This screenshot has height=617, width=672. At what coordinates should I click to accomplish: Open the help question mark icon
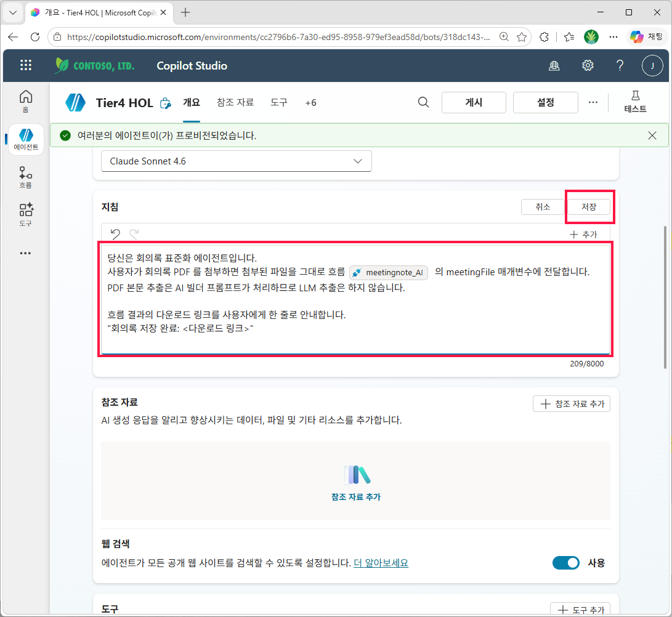point(620,65)
